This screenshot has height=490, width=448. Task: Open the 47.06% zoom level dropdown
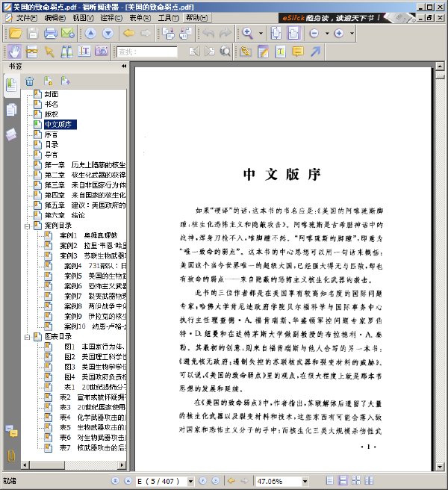pyautogui.click(x=305, y=481)
